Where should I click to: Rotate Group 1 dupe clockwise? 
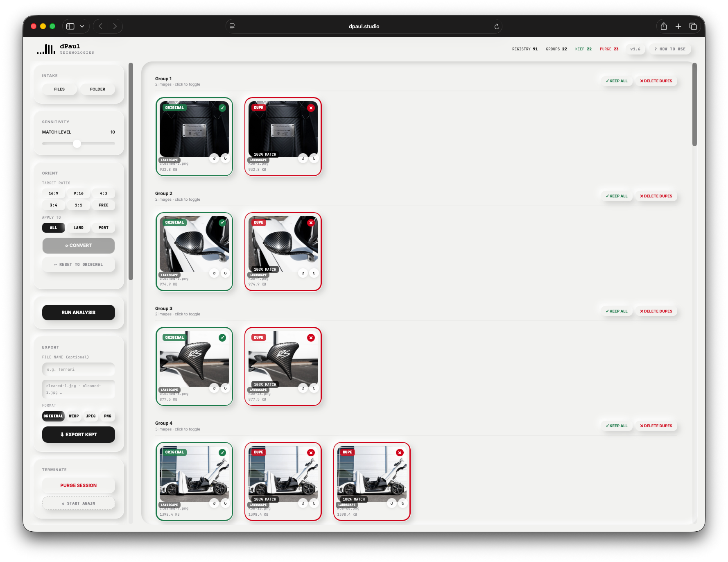[x=314, y=159]
